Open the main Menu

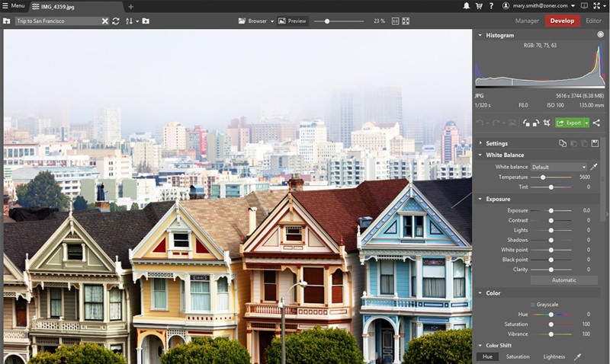click(14, 6)
